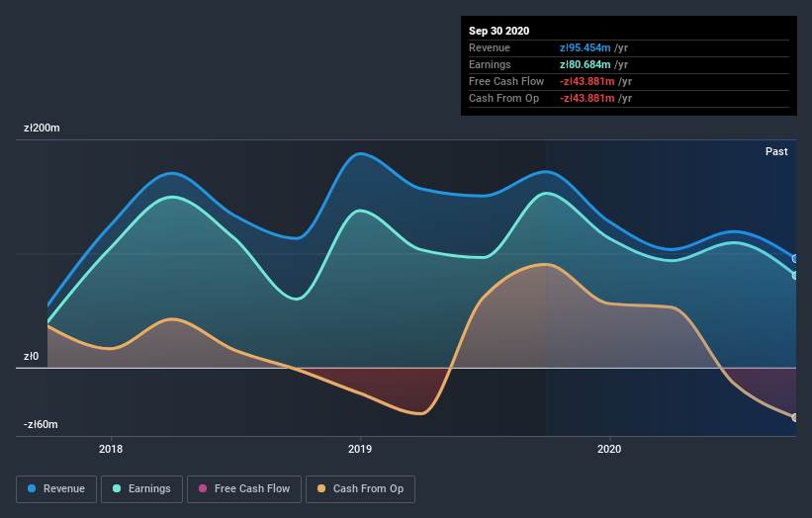Click the -zł60m y-axis label
The image size is (812, 518).
pyautogui.click(x=41, y=424)
